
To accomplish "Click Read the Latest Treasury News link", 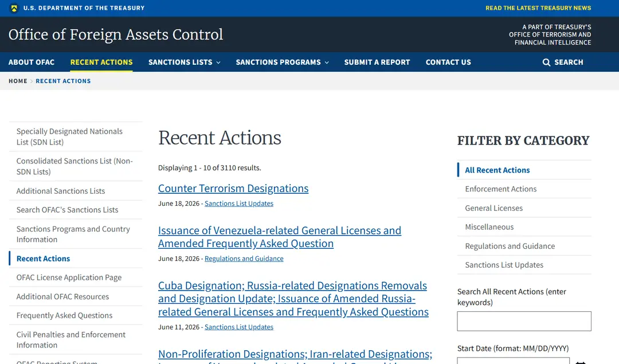I will pos(538,8).
